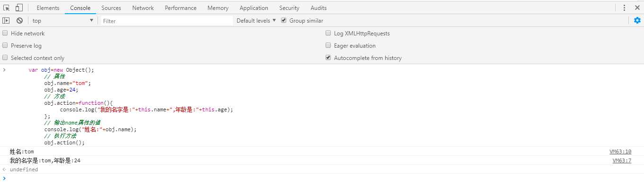Uncheck the Group similar checkbox
The height and width of the screenshot is (185, 644).
284,20
